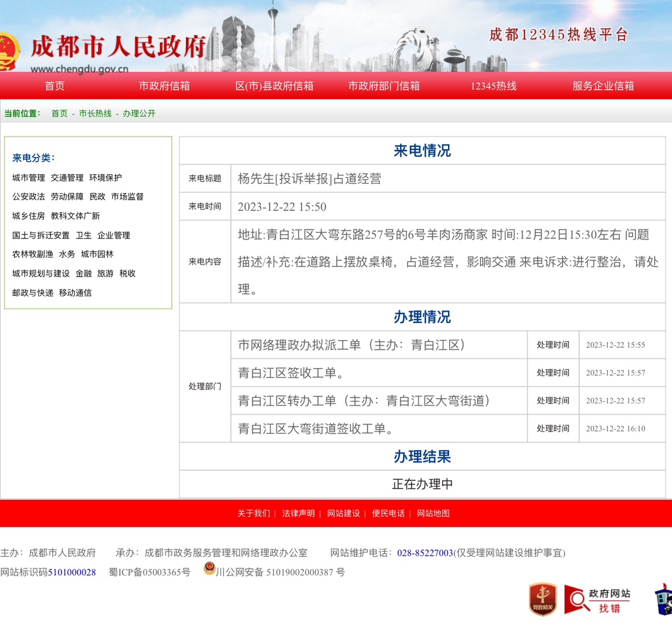
Task: Open 网站地图 from the footer bar
Action: pyautogui.click(x=433, y=513)
